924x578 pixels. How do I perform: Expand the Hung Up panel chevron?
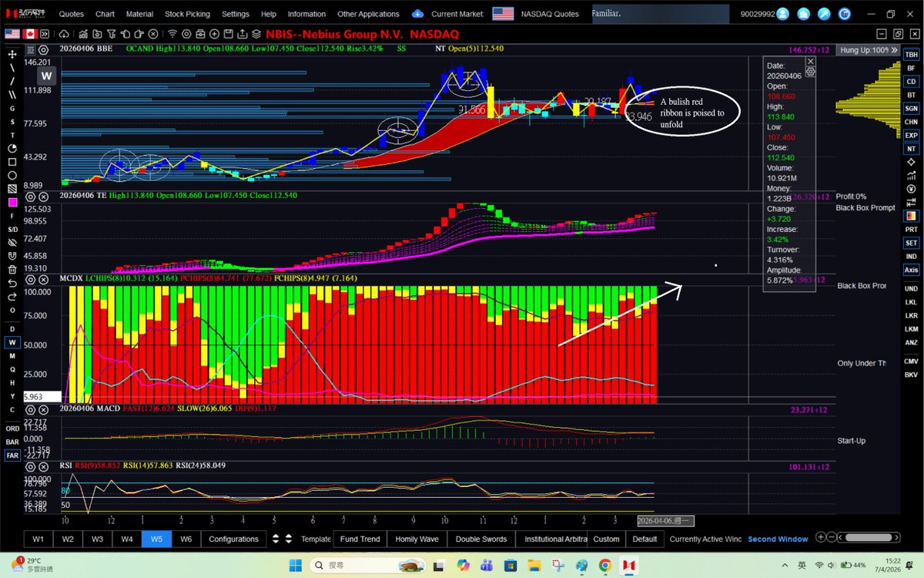(893, 49)
